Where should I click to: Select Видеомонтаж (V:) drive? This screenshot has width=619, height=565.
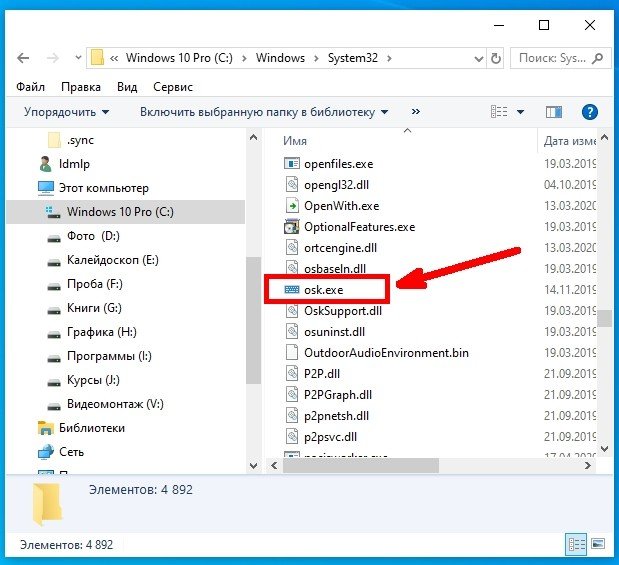(x=105, y=404)
